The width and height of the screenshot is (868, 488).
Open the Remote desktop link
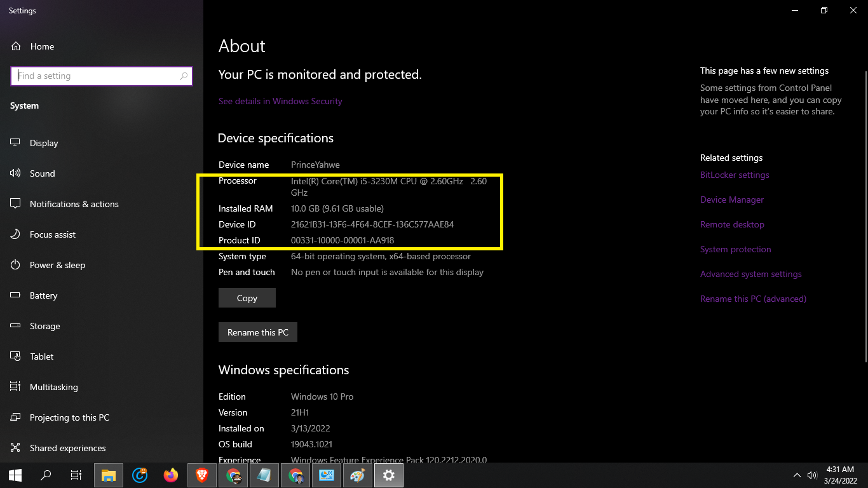(732, 224)
